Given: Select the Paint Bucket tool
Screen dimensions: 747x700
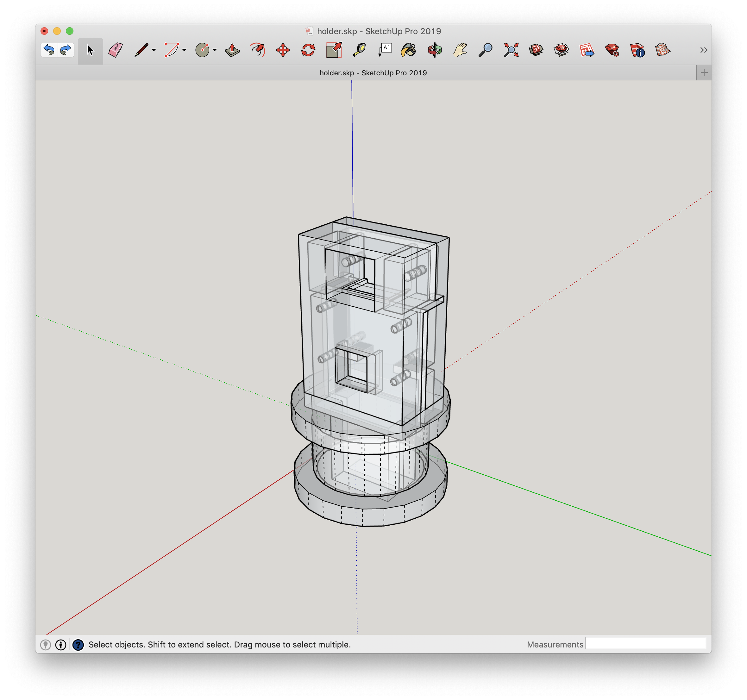Looking at the screenshot, I should tap(409, 50).
